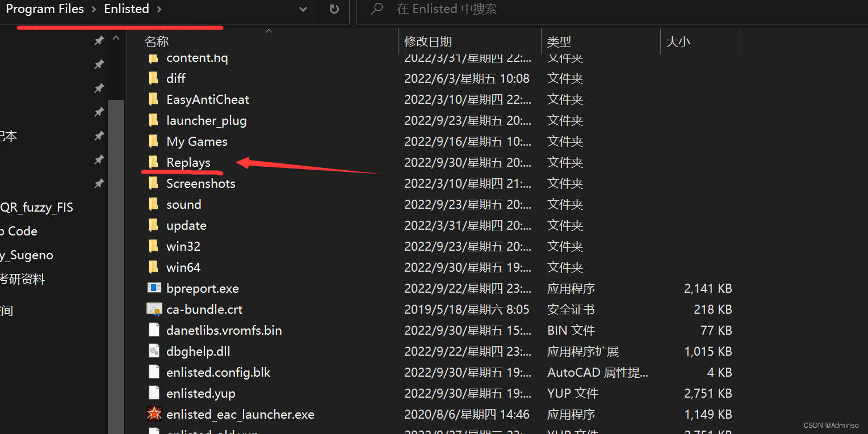
Task: Select the enlisted.config.blk file icon
Action: click(x=154, y=372)
